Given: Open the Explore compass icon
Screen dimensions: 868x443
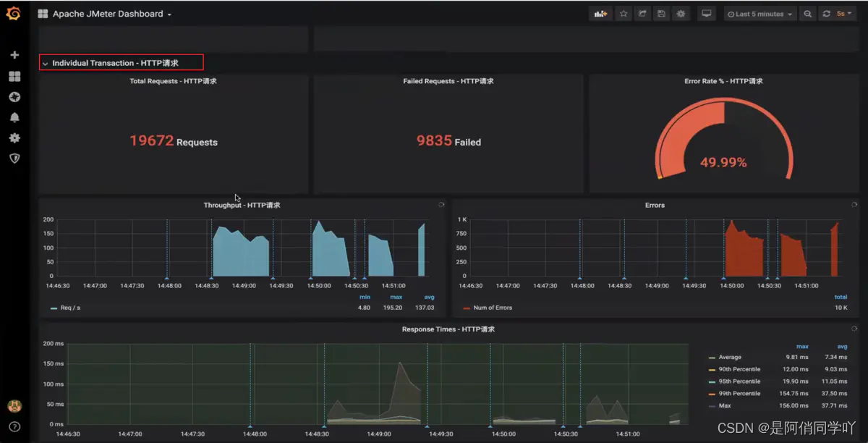Looking at the screenshot, I should point(14,97).
